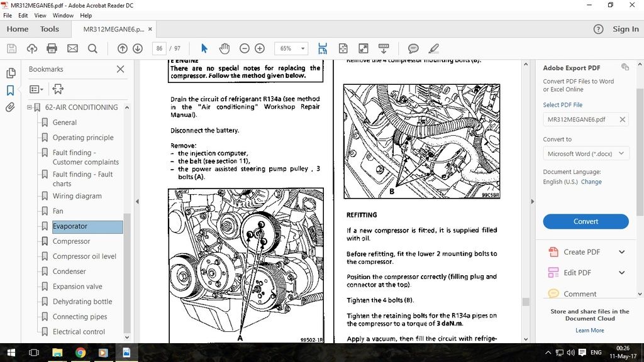
Task: Open Learn More about Document Cloud
Action: click(x=590, y=331)
